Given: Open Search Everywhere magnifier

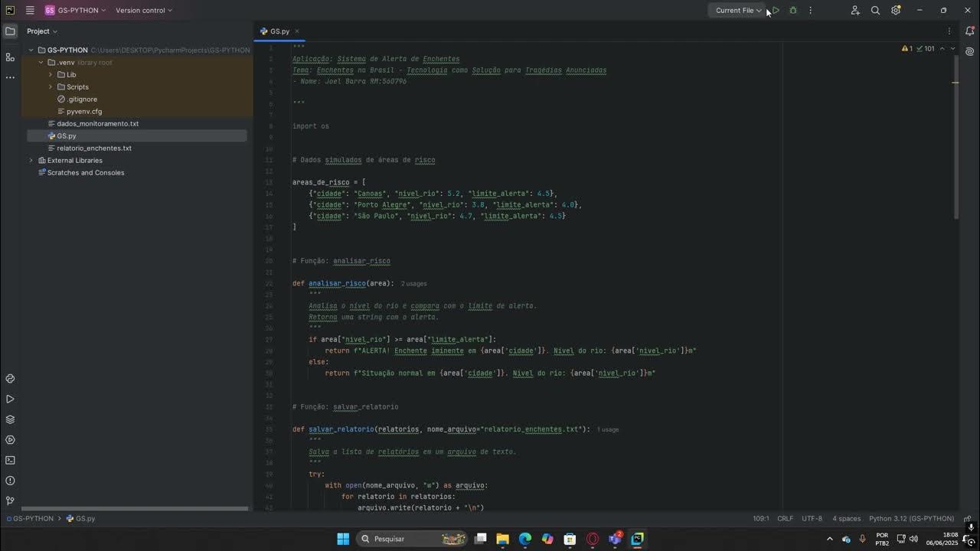Looking at the screenshot, I should point(875,11).
